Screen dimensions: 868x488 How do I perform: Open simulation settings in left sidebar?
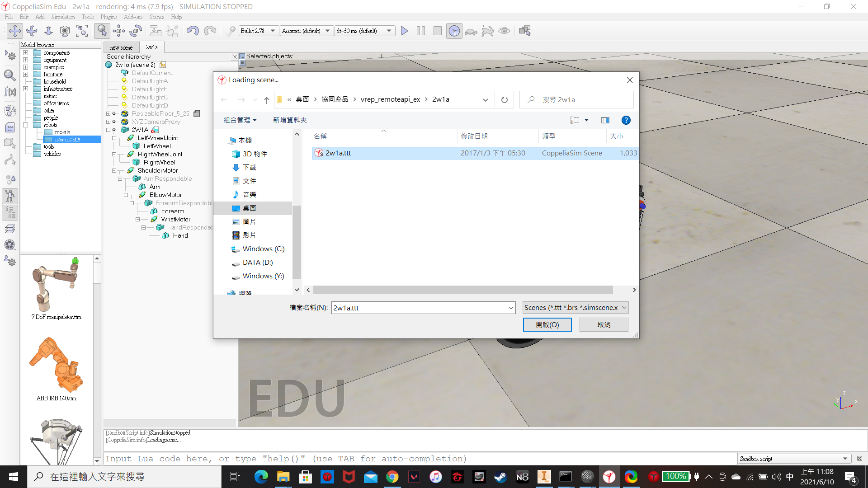coord(10,56)
